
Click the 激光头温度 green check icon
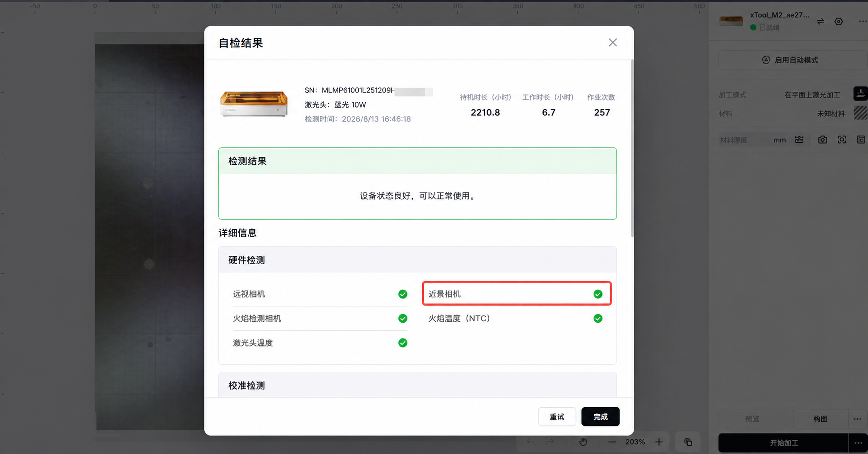click(403, 343)
